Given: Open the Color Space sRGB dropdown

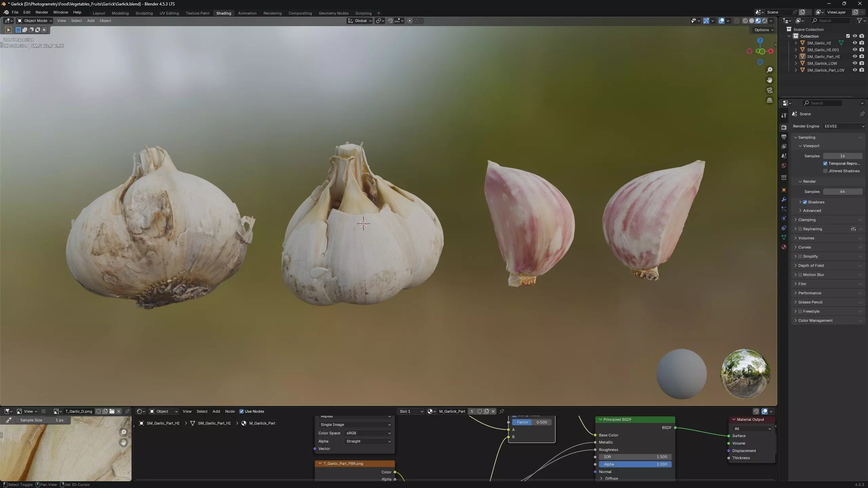Looking at the screenshot, I should click(x=368, y=433).
